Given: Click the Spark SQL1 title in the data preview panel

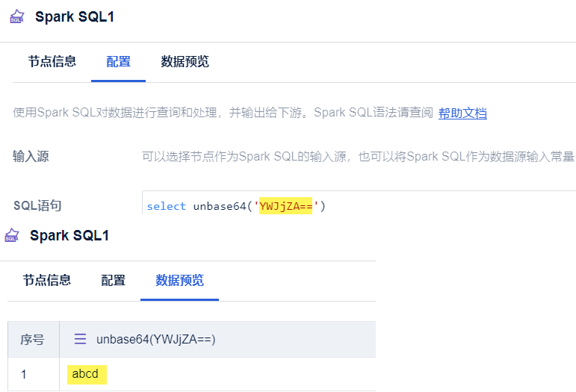Looking at the screenshot, I should click(69, 235).
